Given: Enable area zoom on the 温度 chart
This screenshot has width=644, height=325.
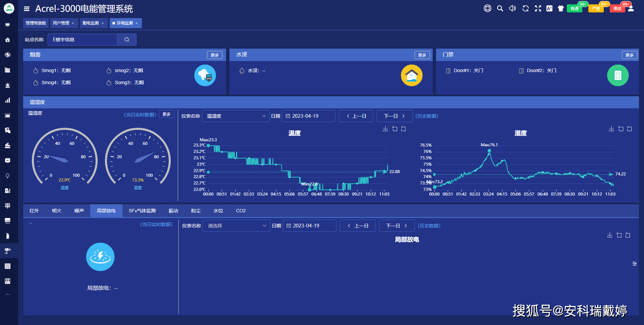Looking at the screenshot, I should (395, 129).
